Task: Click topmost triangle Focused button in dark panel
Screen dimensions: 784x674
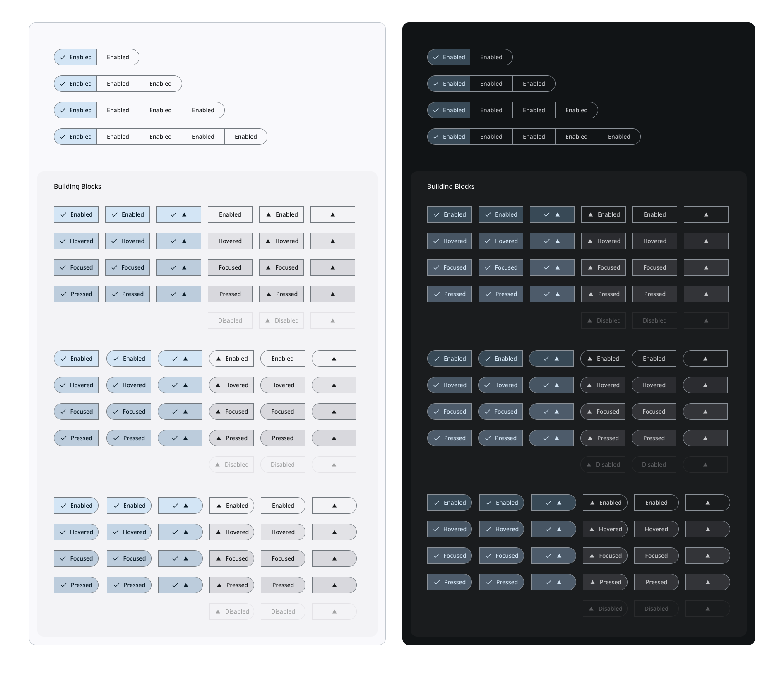Action: click(604, 267)
